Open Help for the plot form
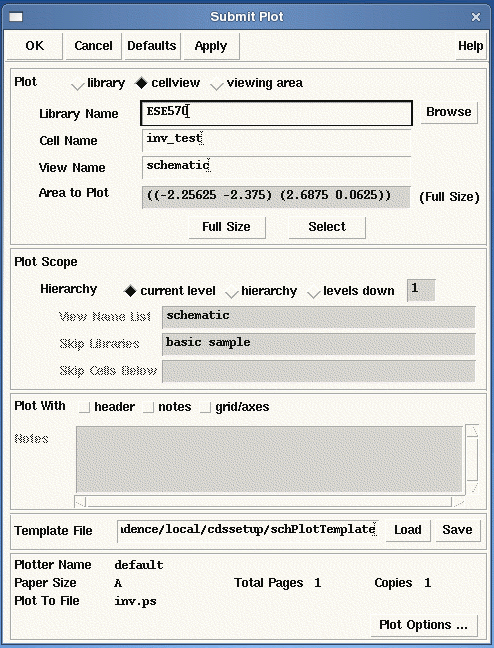The image size is (494, 648). pos(470,45)
